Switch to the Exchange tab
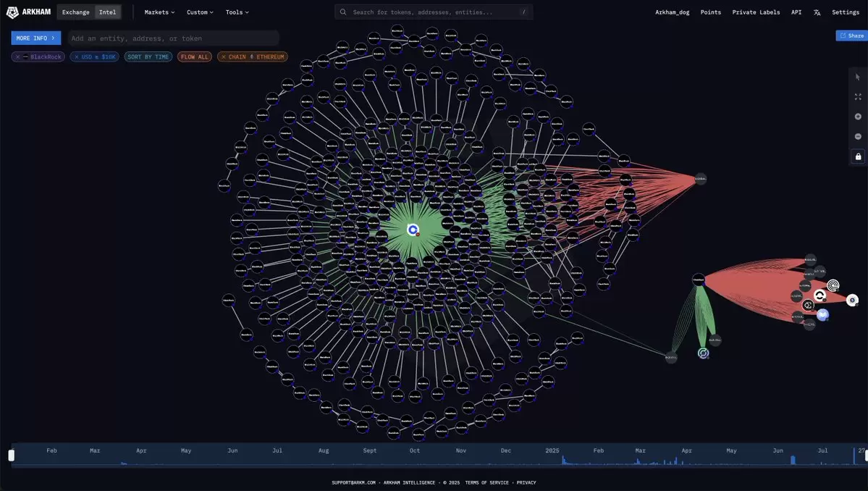Image resolution: width=868 pixels, height=491 pixels. coord(76,12)
